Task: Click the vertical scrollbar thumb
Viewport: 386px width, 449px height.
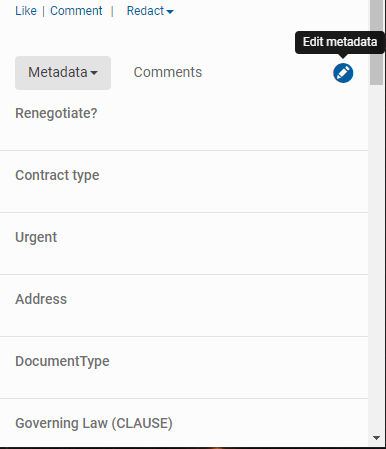Action: 377,42
